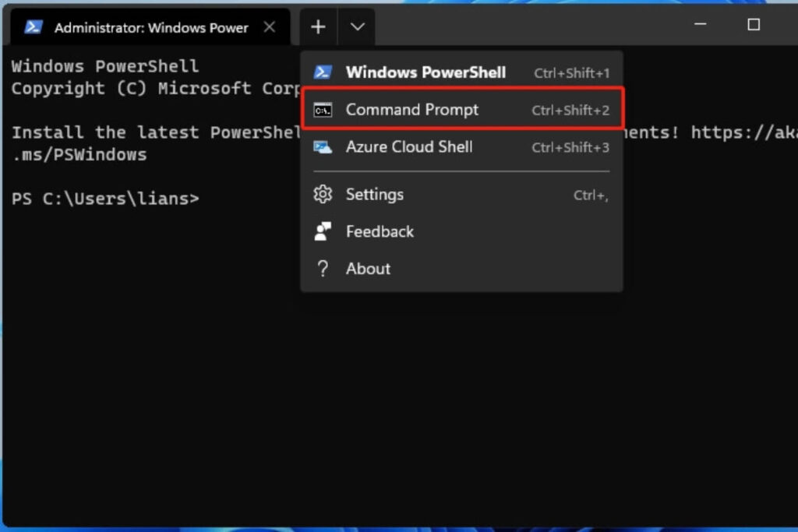
Task: Send Feedback to Microsoft
Action: click(380, 231)
